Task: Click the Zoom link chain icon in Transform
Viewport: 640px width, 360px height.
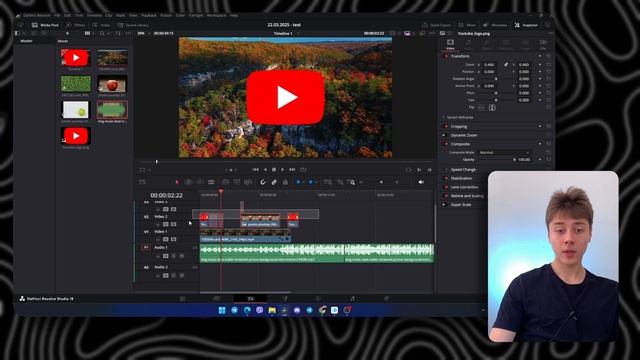Action: point(506,64)
